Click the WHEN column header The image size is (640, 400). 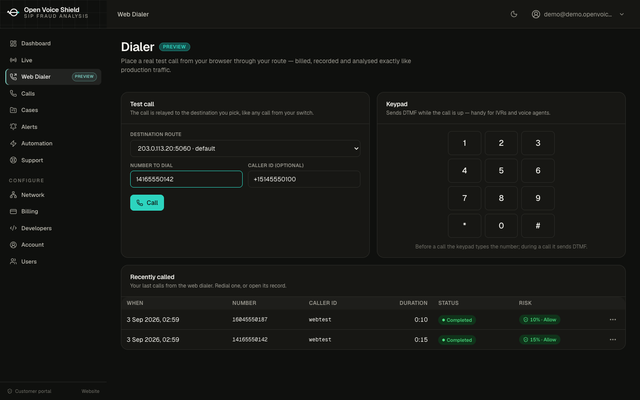(135, 303)
